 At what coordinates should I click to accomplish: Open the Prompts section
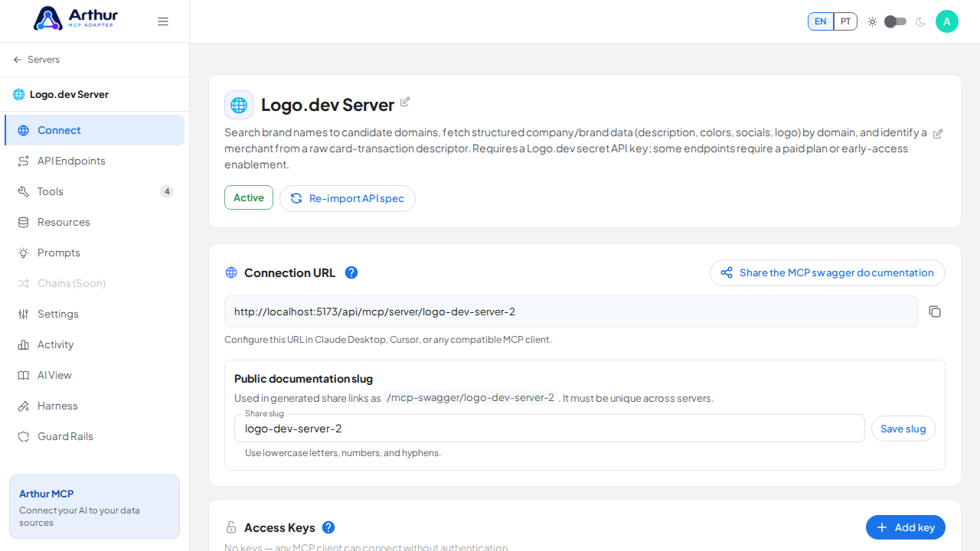coord(95,253)
